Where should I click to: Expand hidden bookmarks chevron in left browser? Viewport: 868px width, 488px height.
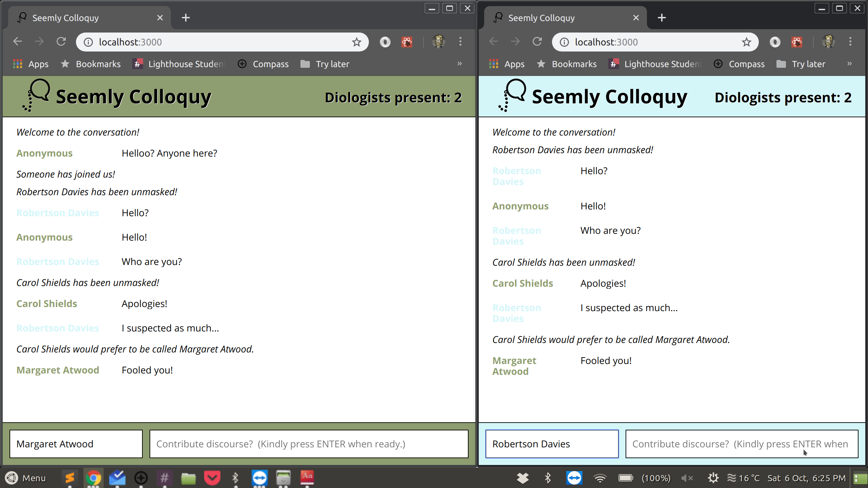tap(459, 64)
